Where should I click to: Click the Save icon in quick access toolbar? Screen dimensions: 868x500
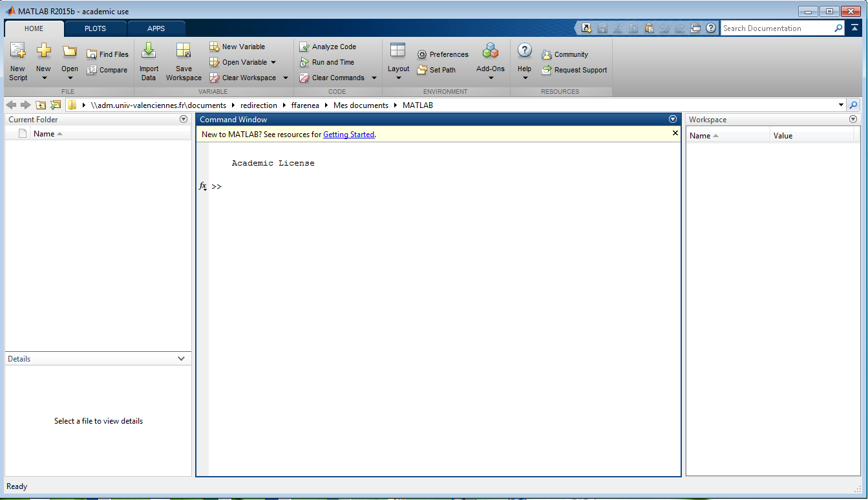pyautogui.click(x=602, y=28)
